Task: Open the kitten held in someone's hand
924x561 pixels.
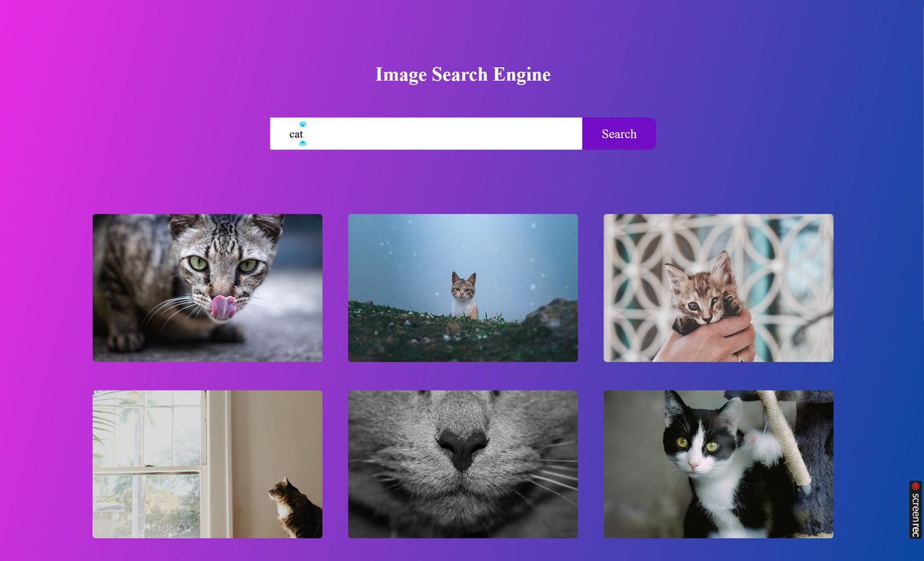Action: tap(718, 287)
